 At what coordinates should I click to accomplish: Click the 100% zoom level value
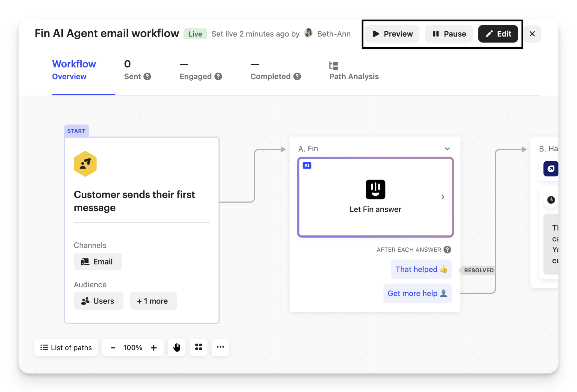click(132, 348)
